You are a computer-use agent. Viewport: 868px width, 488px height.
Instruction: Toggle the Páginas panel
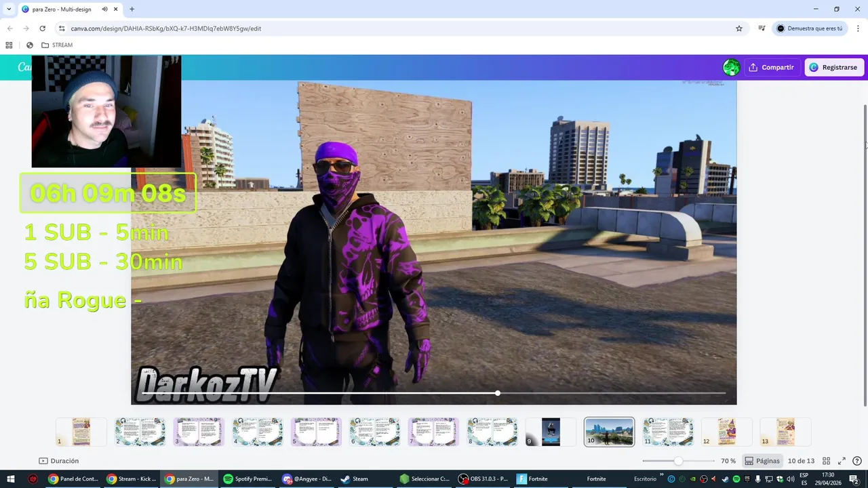(x=762, y=461)
